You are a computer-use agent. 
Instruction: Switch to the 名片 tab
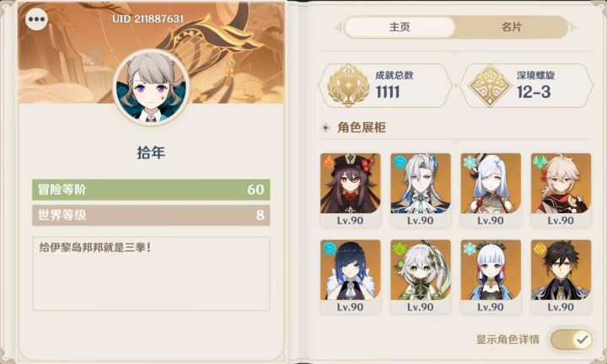512,27
